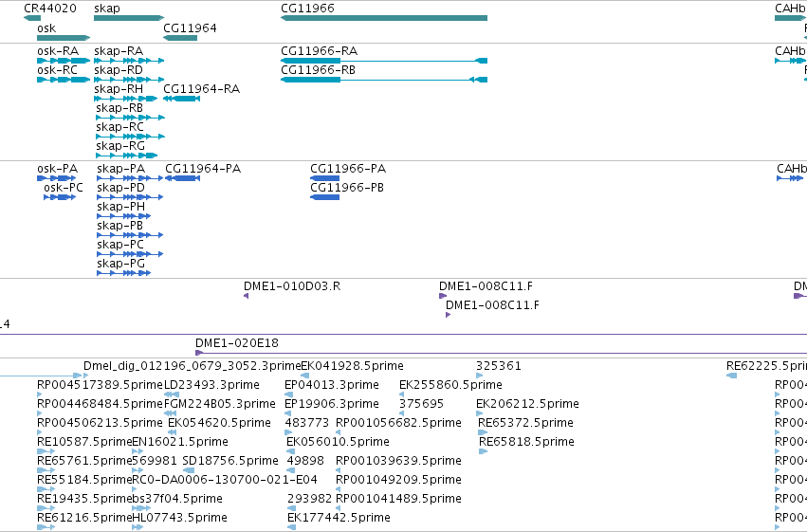Image resolution: width=807 pixels, height=532 pixels.
Task: Select the RE65761.5prime label
Action: [84, 461]
